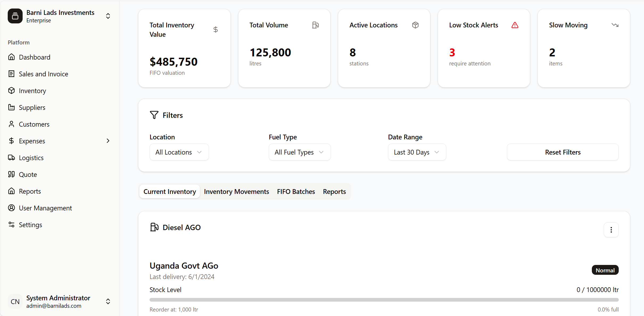This screenshot has height=316, width=644.
Task: Click the $485,750 inventory value
Action: (174, 62)
